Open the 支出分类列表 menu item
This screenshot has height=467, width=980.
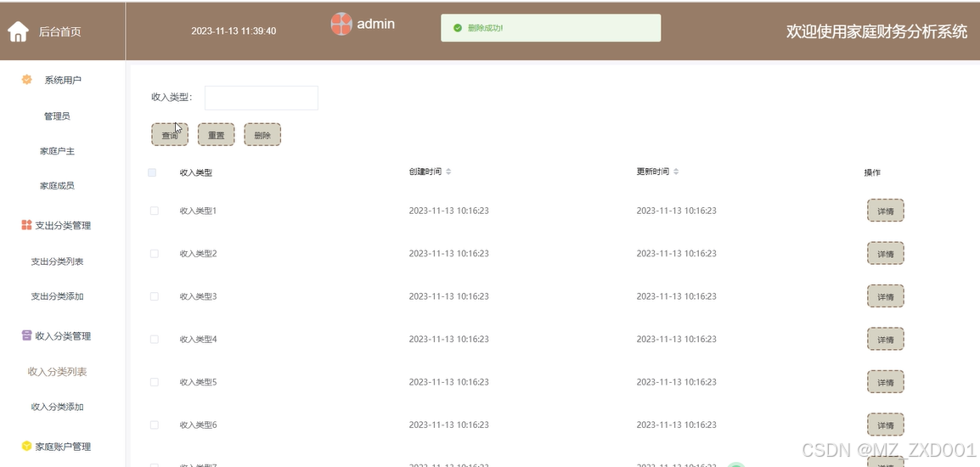(x=57, y=262)
